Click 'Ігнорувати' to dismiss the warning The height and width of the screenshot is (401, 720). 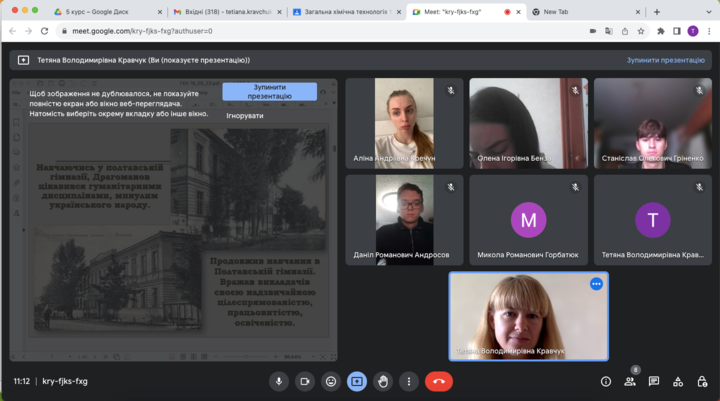click(x=245, y=116)
